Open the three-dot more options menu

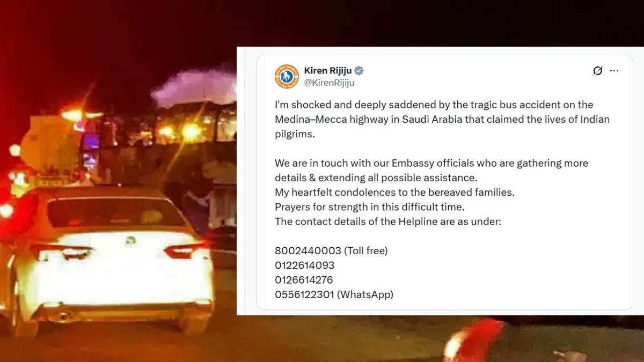tap(614, 71)
